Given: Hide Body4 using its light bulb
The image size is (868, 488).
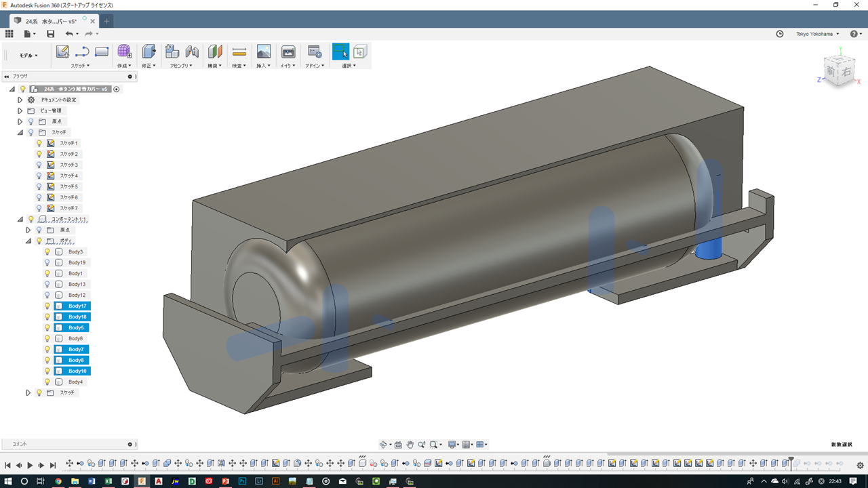Looking at the screenshot, I should (x=47, y=382).
